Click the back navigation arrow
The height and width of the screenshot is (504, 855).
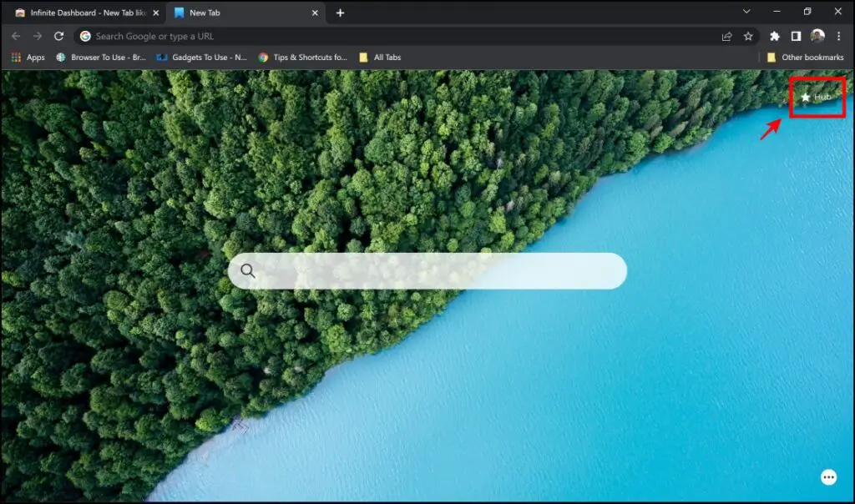[16, 36]
